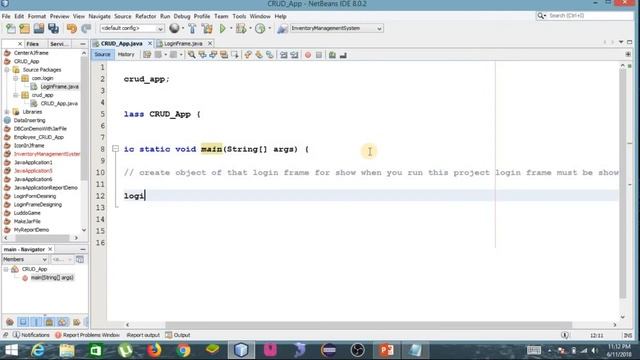Click the Open Project toolbar icon
The width and height of the screenshot is (640, 360).
pos(39,29)
